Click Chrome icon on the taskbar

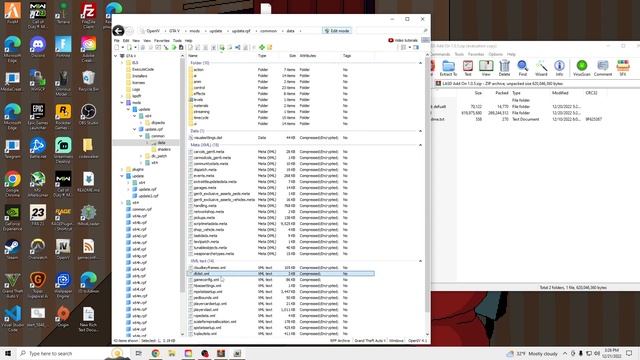(x=156, y=353)
